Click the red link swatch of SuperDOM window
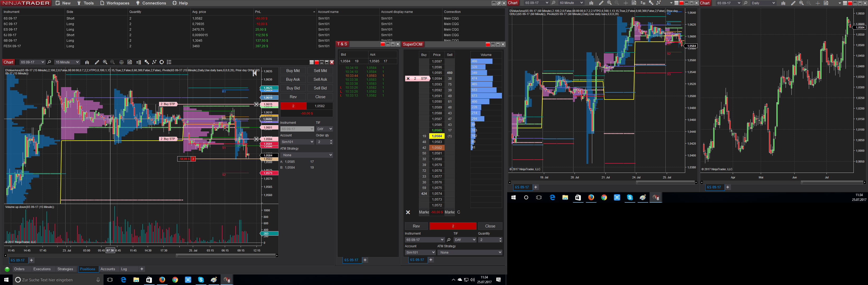Screen dimensions: 868x285 tap(488, 44)
